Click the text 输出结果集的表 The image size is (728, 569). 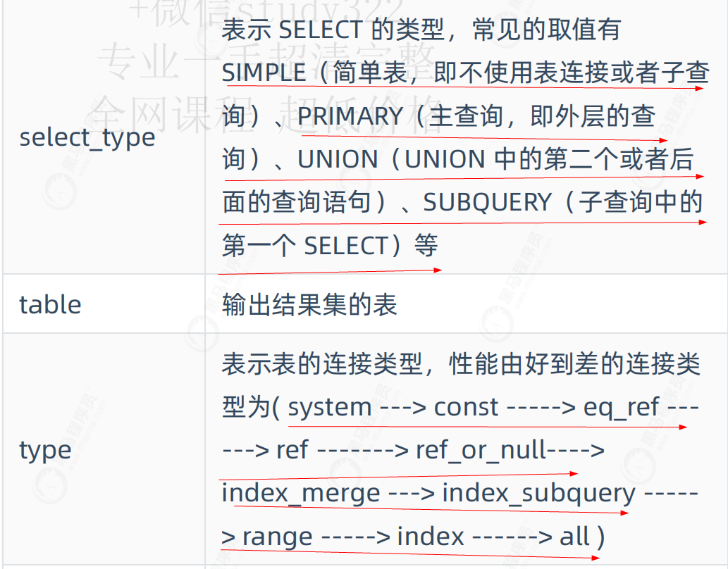pos(309,304)
